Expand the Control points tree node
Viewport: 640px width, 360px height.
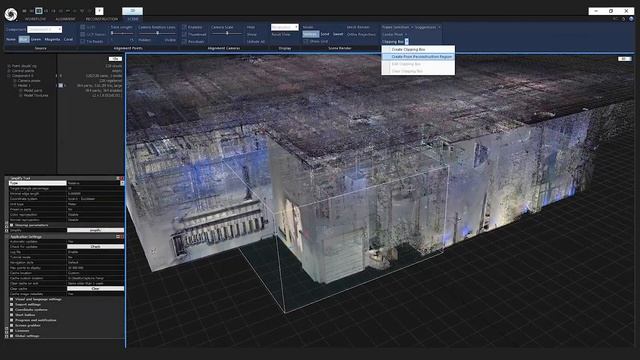(9, 71)
